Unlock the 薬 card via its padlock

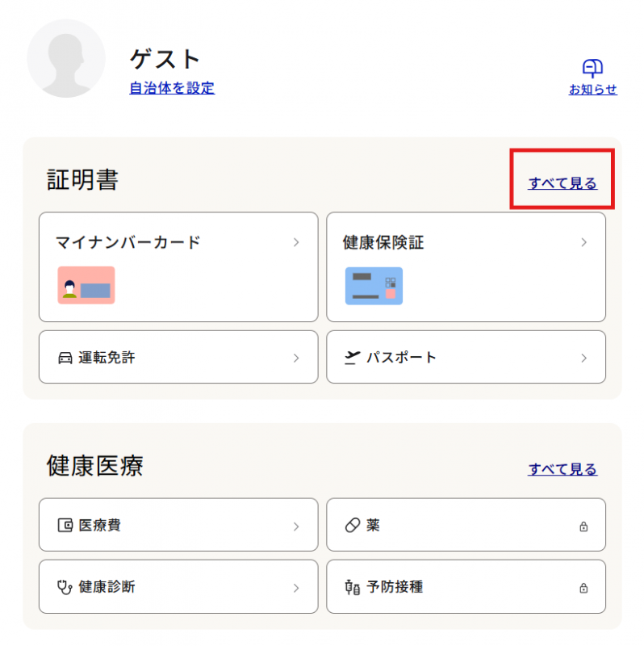pos(584,525)
